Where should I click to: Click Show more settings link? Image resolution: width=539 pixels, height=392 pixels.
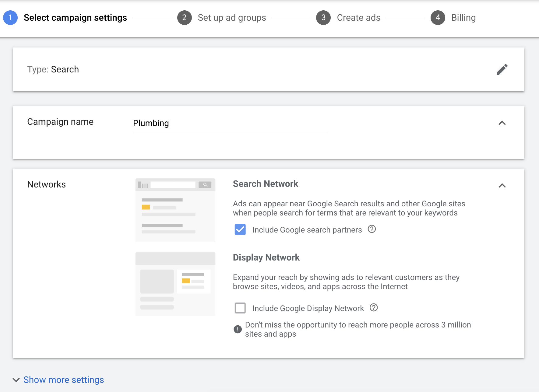(64, 380)
